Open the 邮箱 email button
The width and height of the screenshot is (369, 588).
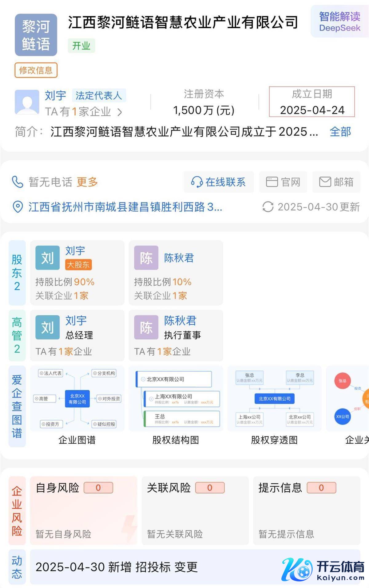336,182
